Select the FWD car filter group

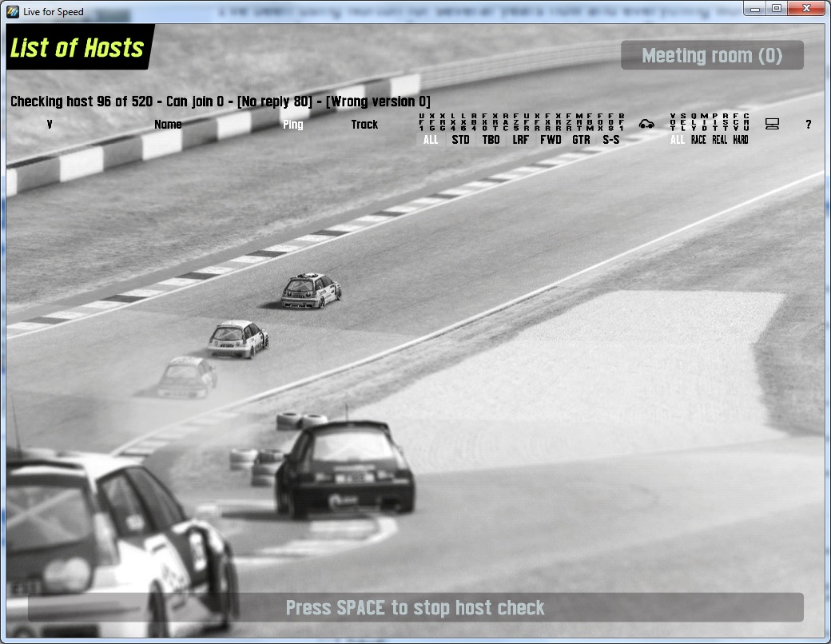coord(551,139)
